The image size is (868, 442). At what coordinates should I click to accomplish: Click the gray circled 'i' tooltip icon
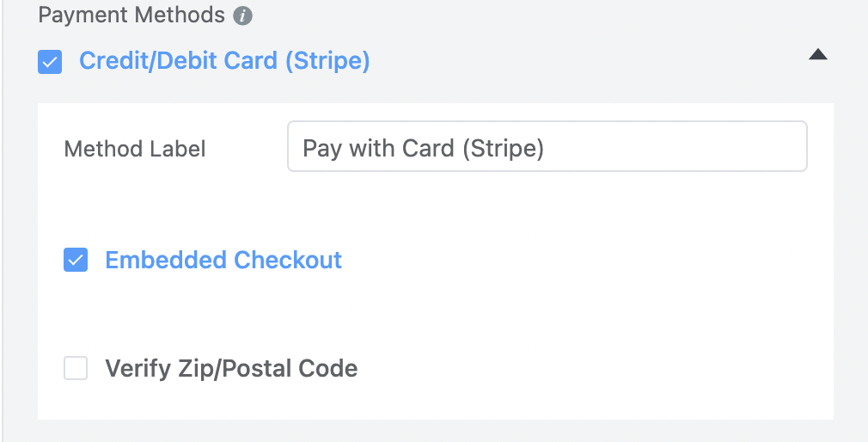pos(242,16)
